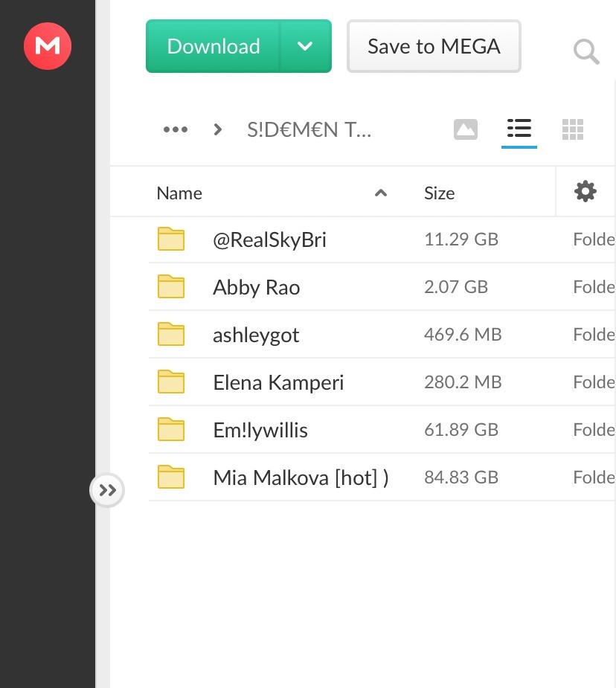Select the Abby Rao folder name
The width and height of the screenshot is (616, 688).
coord(256,287)
